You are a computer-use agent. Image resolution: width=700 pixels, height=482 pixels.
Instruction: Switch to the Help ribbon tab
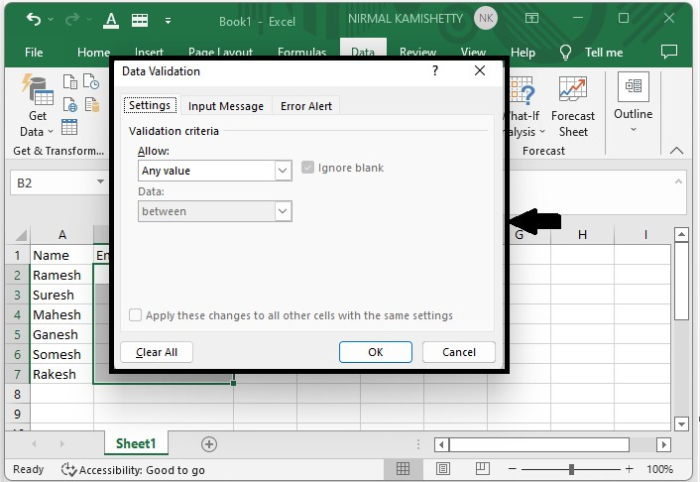tap(523, 53)
